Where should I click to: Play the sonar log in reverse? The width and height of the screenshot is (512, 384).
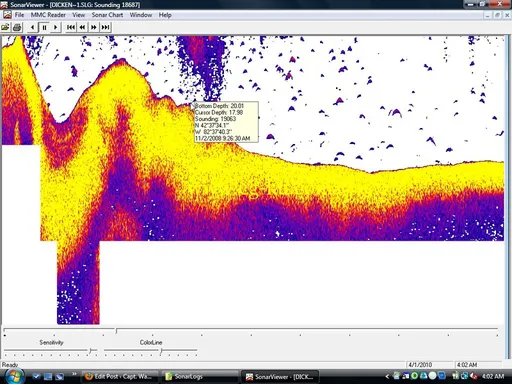point(32,27)
